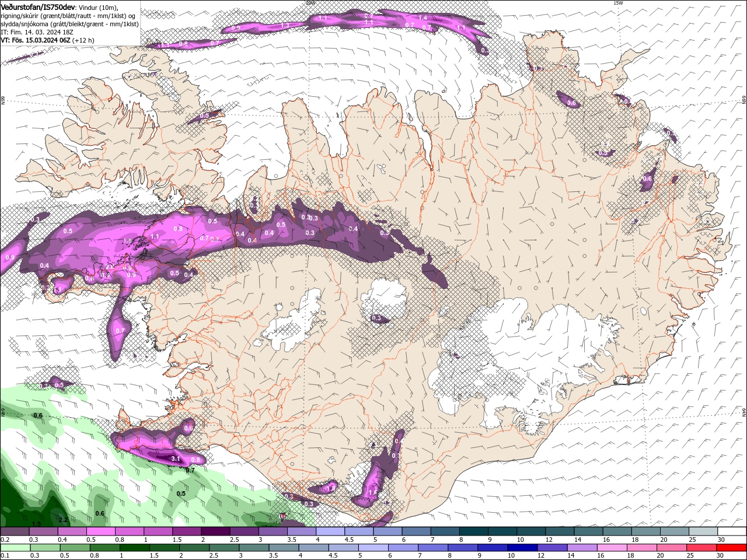Pick the grey-green rain swatch between 3 and 3.5
The width and height of the screenshot is (747, 560).
[x=255, y=548]
